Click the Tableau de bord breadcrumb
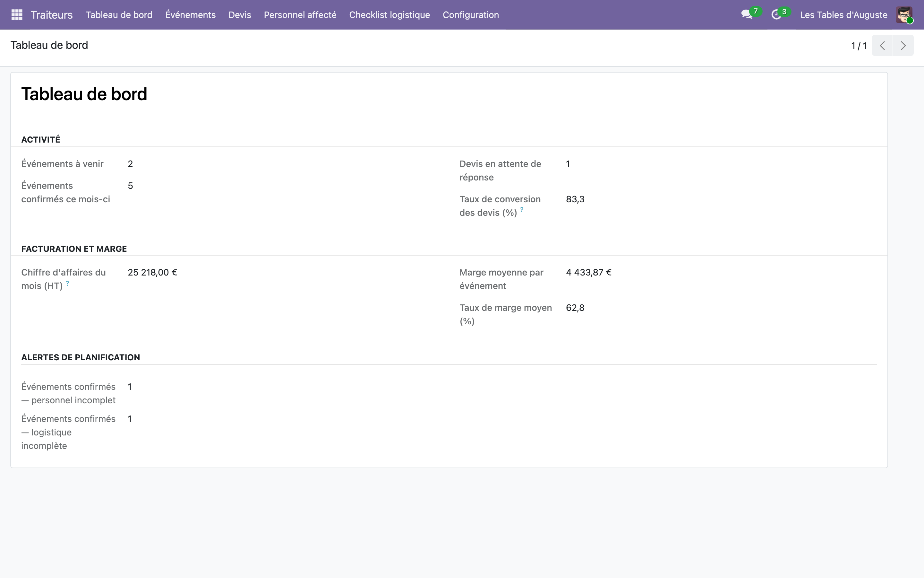Screen dimensions: 924x578 pos(49,45)
